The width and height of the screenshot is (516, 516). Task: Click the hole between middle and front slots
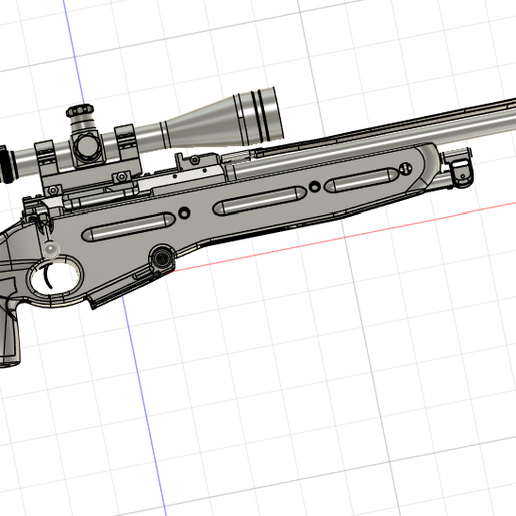click(315, 186)
